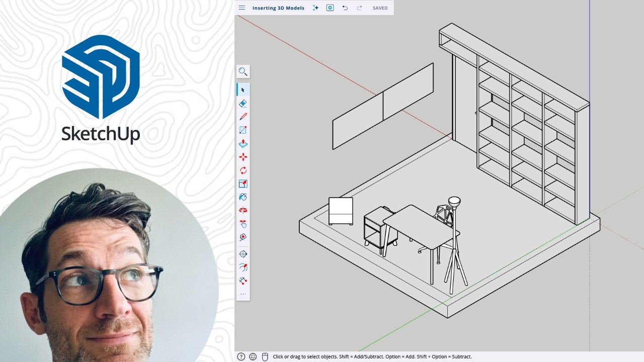
Task: Open the magnifying glass search tool
Action: click(x=243, y=71)
